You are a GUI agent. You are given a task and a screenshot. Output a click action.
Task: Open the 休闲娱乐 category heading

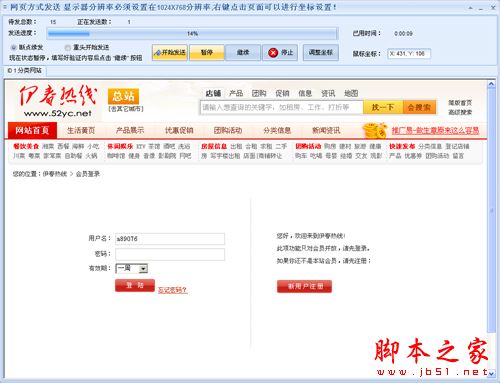click(120, 146)
